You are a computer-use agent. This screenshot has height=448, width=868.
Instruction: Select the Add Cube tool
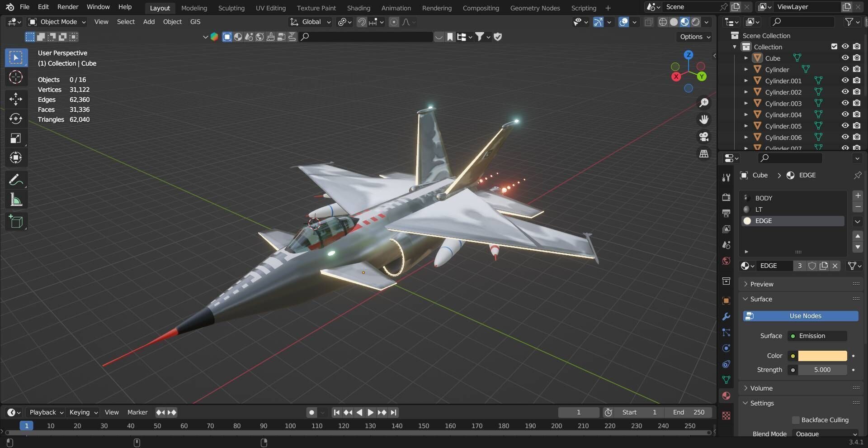[x=16, y=222]
